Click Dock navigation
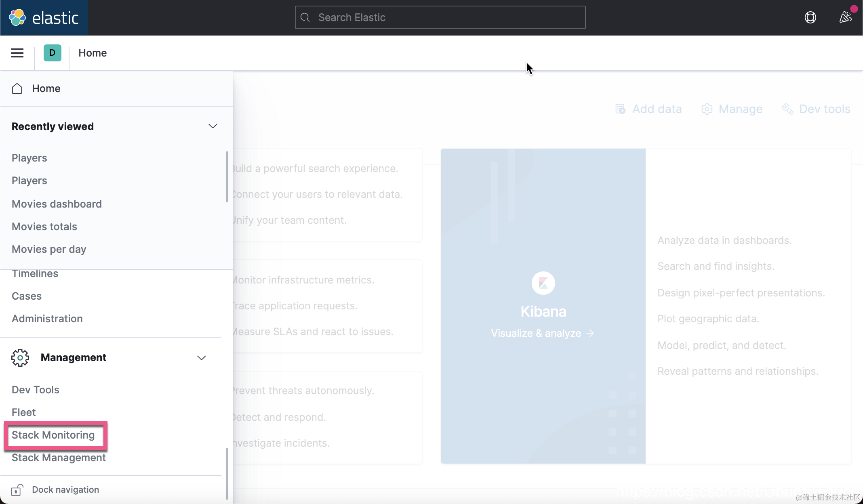Viewport: 863px width, 504px height. (65, 489)
